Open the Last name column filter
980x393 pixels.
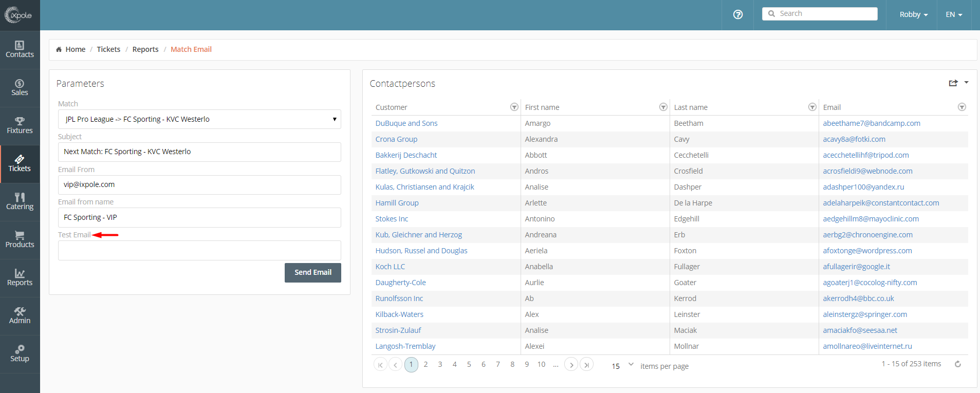(x=812, y=107)
